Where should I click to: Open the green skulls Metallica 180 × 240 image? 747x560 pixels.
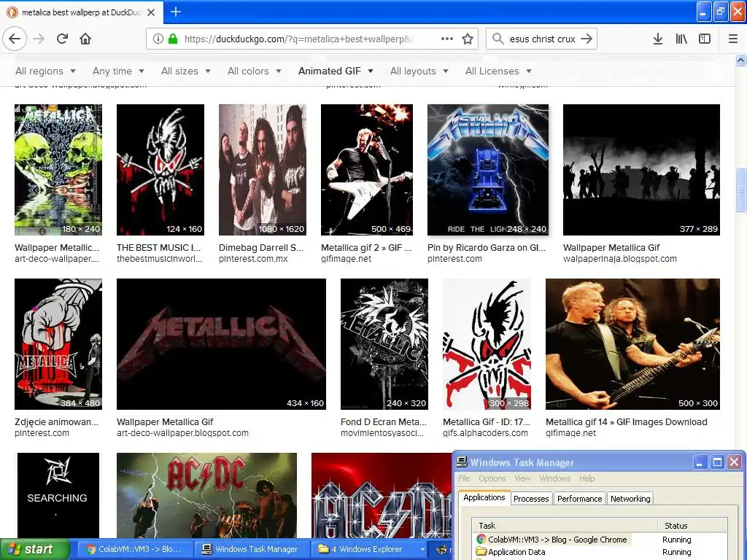click(58, 169)
